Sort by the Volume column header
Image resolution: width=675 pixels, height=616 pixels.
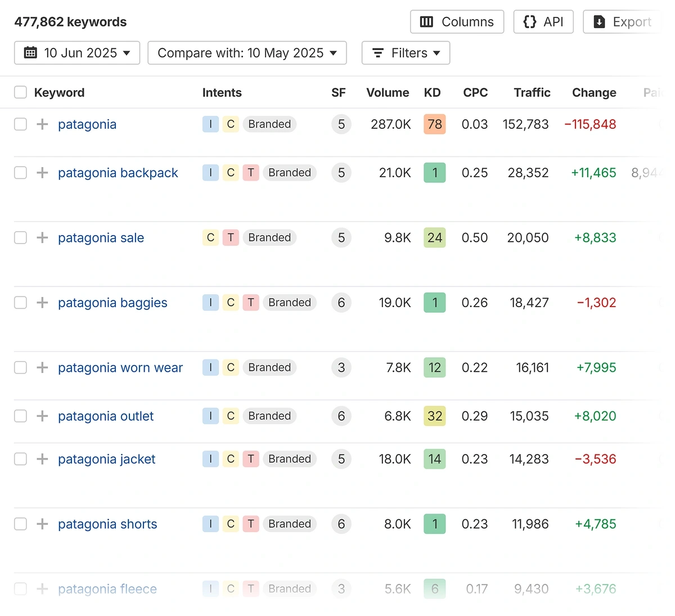pos(388,92)
